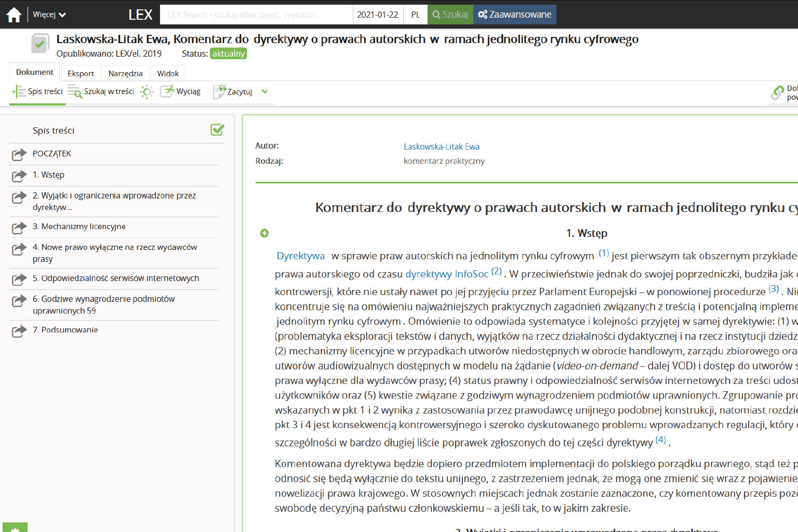
Task: Open the dropdown arrow next to Zacytuj
Action: [x=265, y=91]
